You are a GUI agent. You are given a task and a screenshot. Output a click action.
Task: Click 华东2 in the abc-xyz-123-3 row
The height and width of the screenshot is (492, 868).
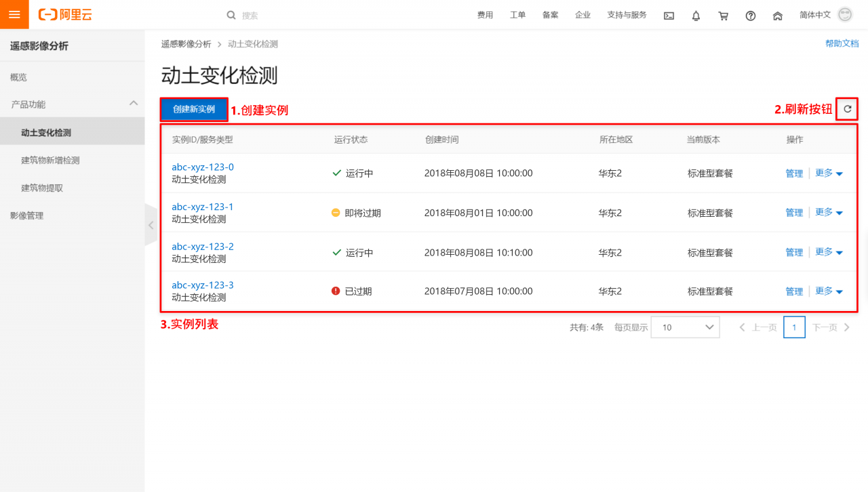coord(610,291)
